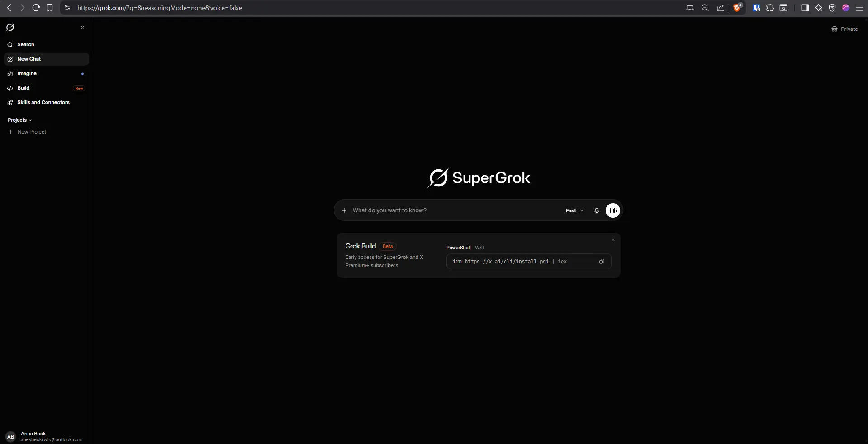This screenshot has width=868, height=444.
Task: Toggle Private chat mode
Action: point(844,29)
